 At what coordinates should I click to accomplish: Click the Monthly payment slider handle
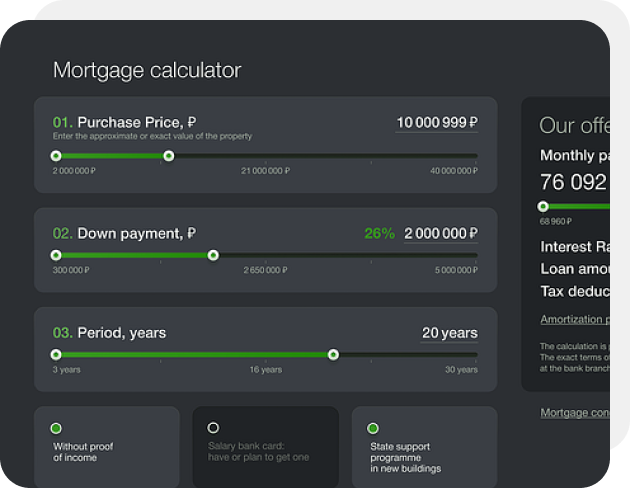(543, 206)
